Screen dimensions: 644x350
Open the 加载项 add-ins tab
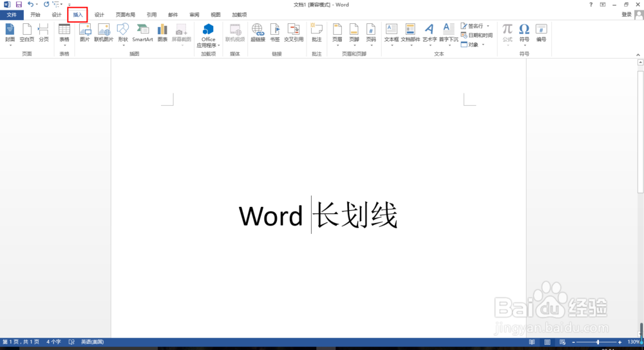[239, 15]
